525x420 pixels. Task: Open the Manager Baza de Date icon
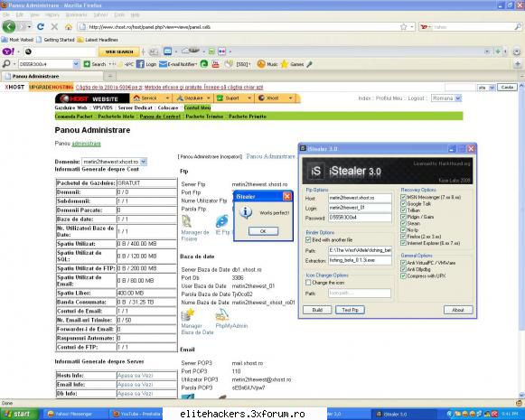click(x=188, y=315)
